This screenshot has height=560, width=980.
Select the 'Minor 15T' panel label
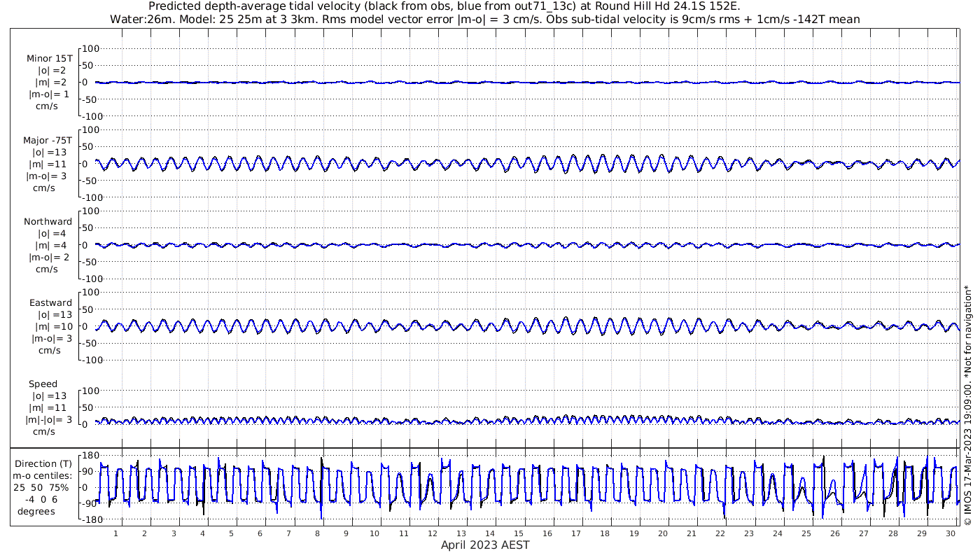coord(49,59)
